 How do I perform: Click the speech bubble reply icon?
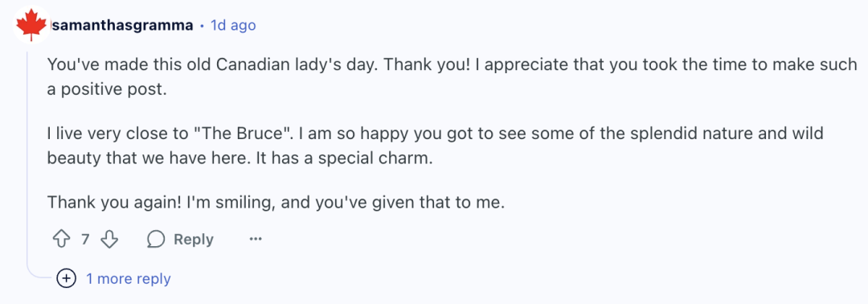[156, 239]
